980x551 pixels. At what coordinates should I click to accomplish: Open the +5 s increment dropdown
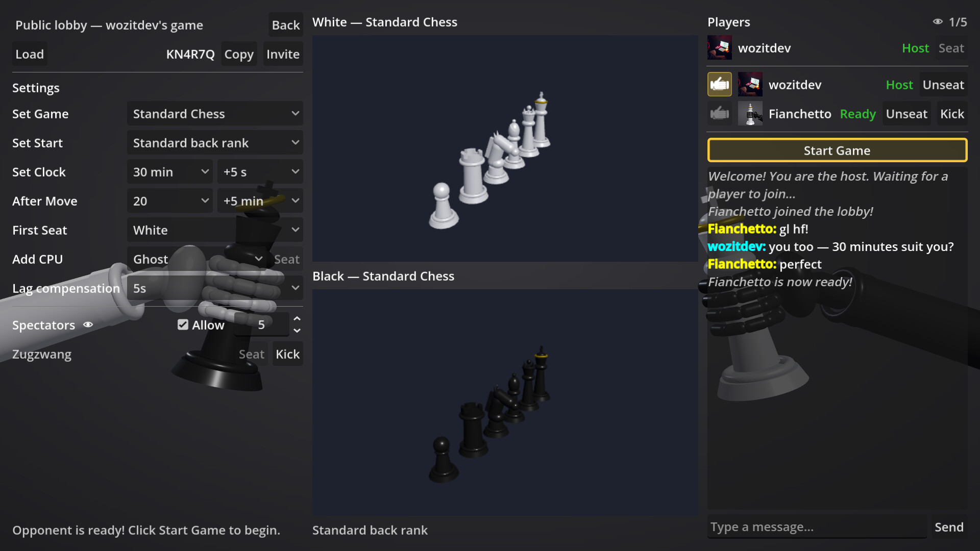tap(260, 172)
